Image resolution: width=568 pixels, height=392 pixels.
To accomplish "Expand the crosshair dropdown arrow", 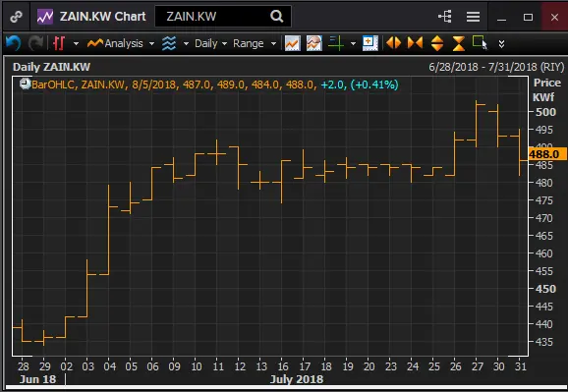I will [x=353, y=44].
